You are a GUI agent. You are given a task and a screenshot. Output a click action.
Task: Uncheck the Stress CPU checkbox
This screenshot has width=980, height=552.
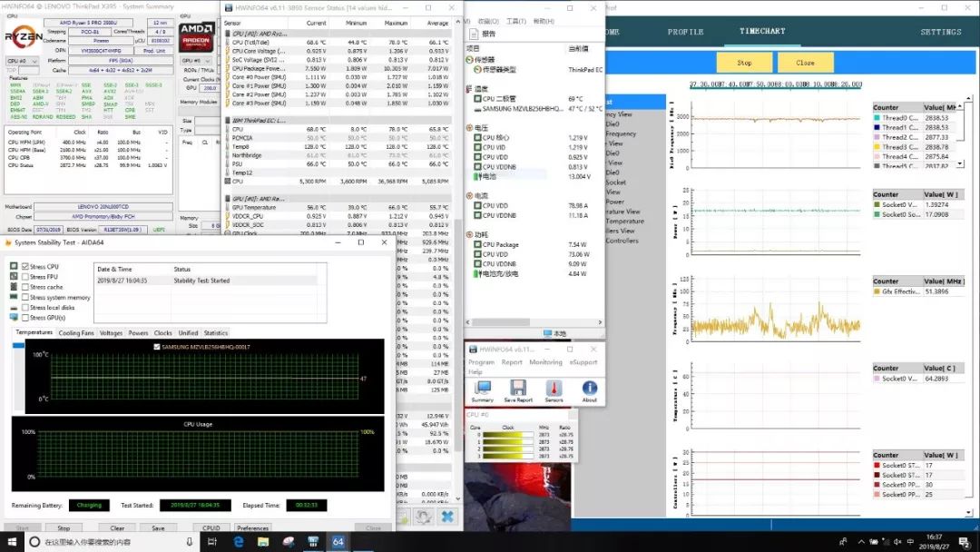click(25, 266)
